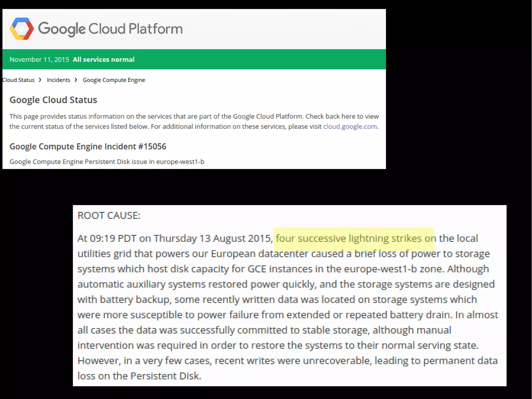Click the Google Cloud Status heading
Image resolution: width=532 pixels, height=399 pixels.
tap(53, 100)
